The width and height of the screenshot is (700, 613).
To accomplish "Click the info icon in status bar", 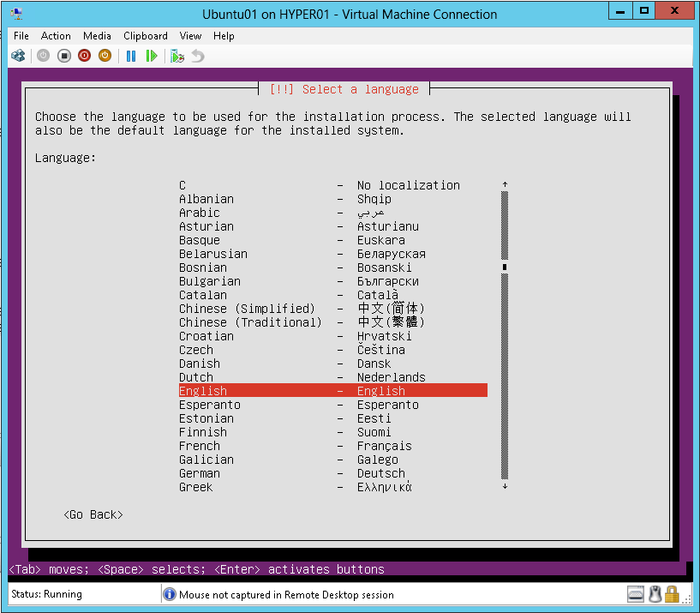I will click(x=170, y=594).
